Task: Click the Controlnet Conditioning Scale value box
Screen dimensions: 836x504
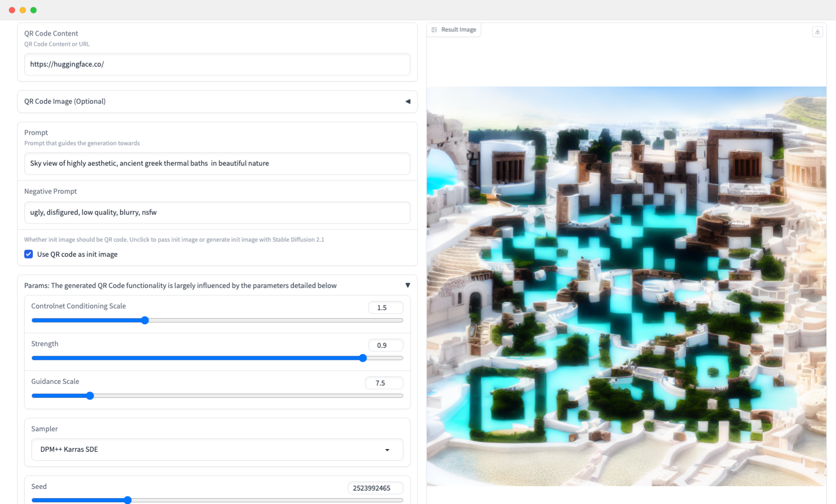Action: coord(386,307)
